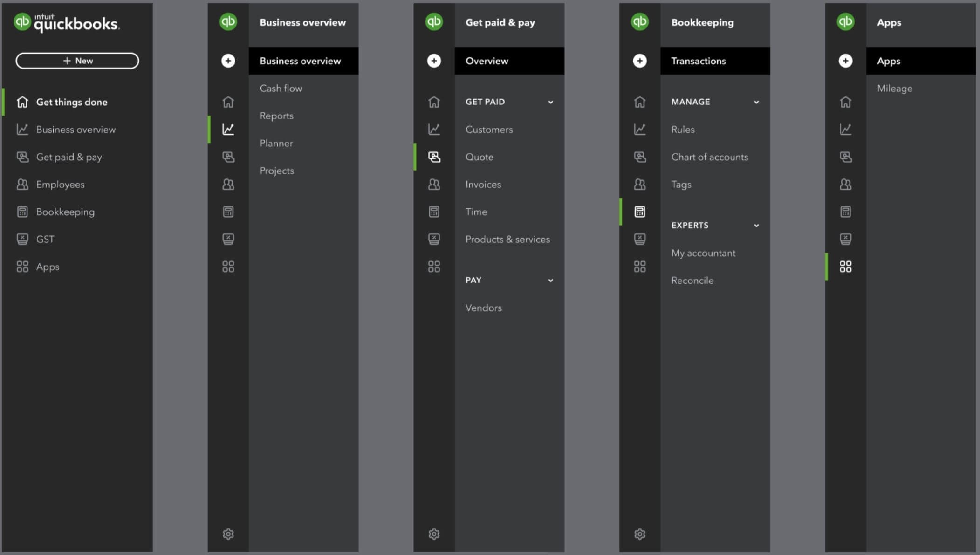The image size is (980, 555).
Task: Click the apps grid icon in the Business overview panel
Action: pyautogui.click(x=228, y=267)
